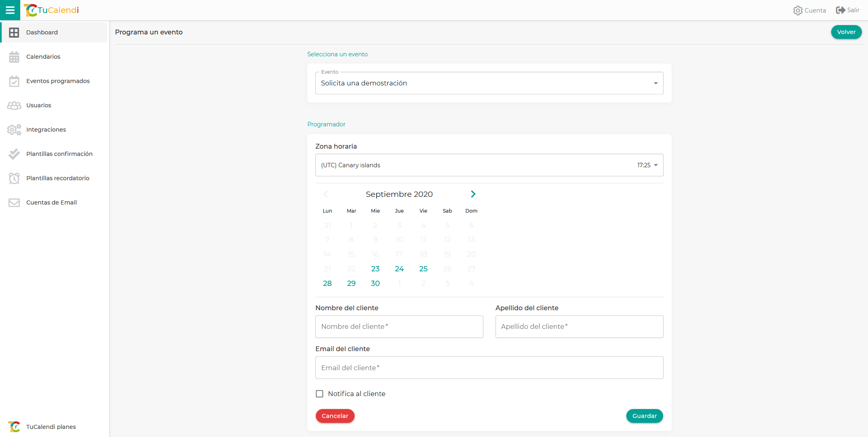Viewport: 868px width, 437px height.
Task: Click the Plantillas recordatorio alarm clock icon
Action: 14,178
